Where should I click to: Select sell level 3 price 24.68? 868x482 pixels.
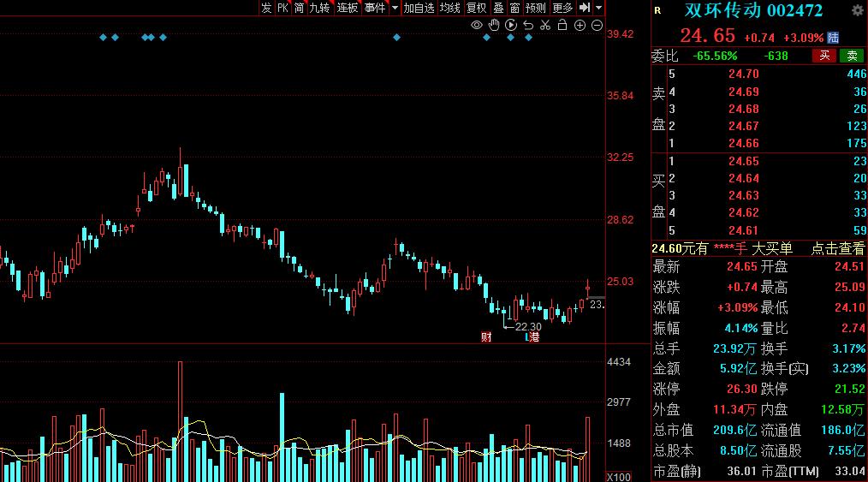(x=743, y=109)
